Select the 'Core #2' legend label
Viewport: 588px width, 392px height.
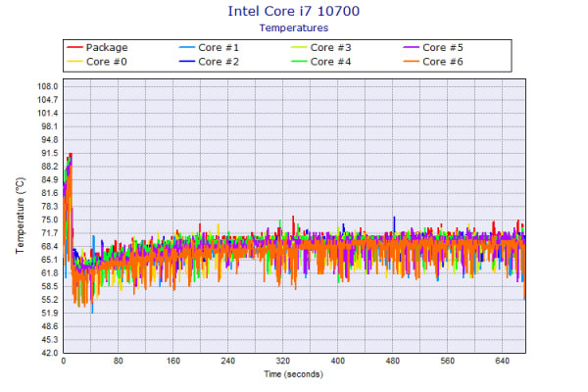[219, 62]
